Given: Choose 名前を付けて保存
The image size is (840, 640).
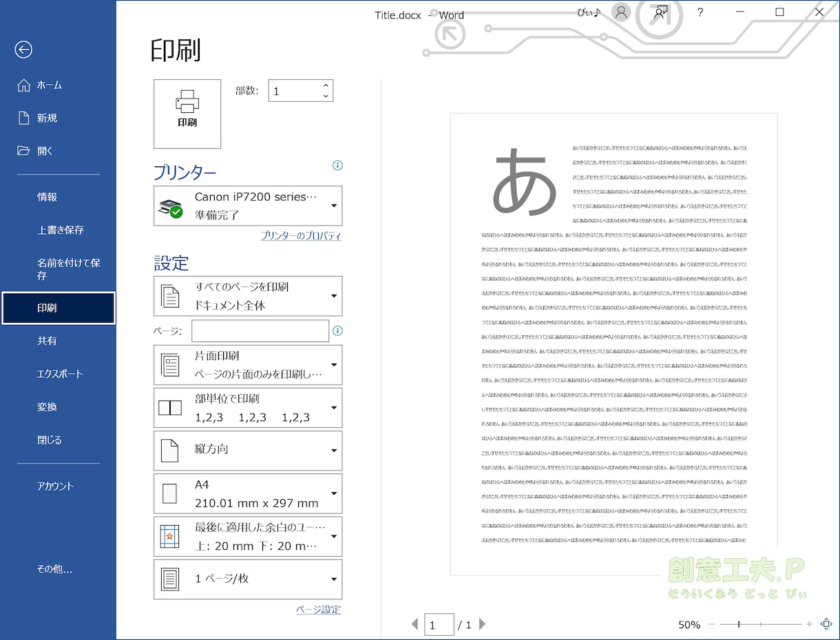Looking at the screenshot, I should point(58,269).
